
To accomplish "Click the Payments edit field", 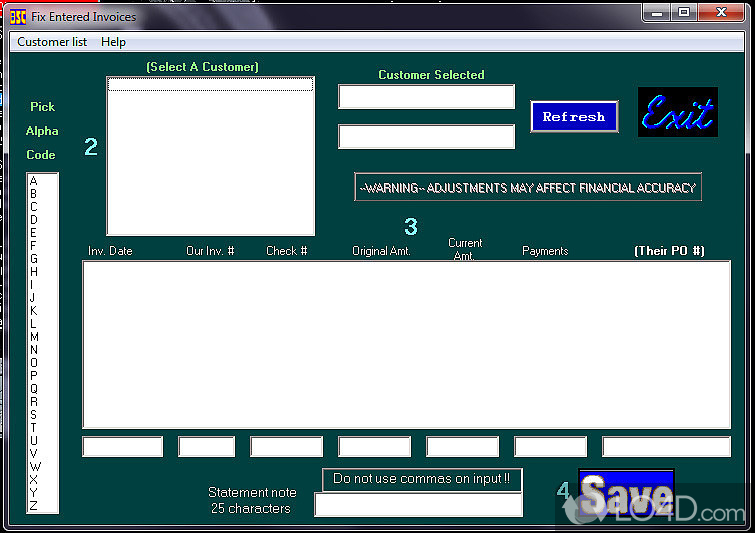I will pos(550,447).
